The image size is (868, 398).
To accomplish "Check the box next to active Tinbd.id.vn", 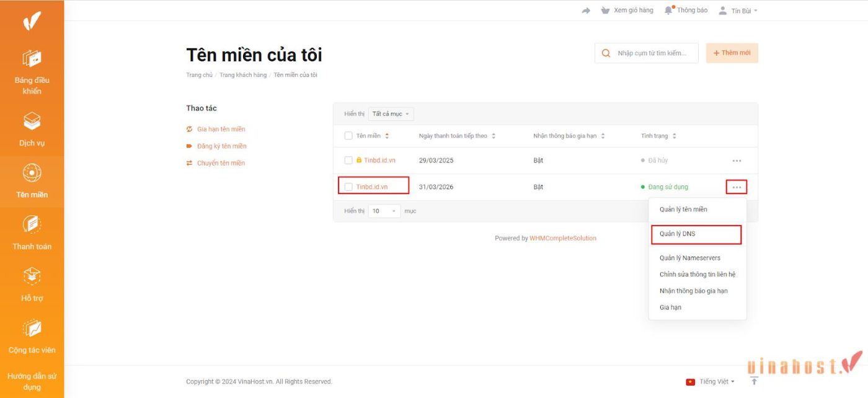I will click(348, 187).
